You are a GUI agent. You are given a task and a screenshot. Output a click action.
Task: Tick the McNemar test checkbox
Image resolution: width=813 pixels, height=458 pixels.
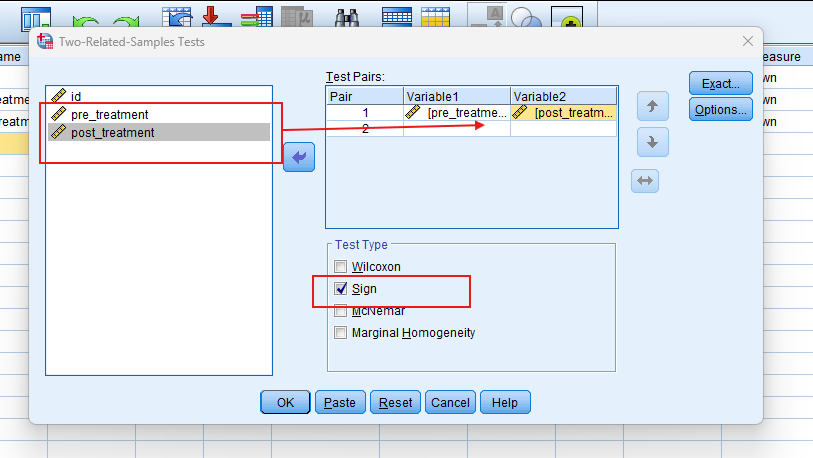(x=341, y=311)
